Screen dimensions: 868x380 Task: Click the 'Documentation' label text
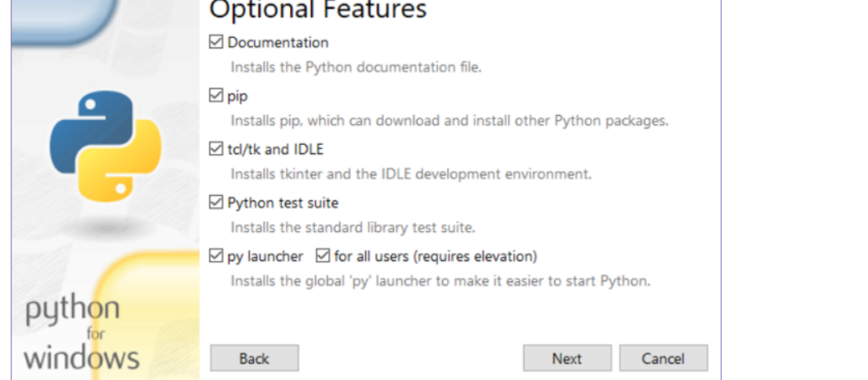click(278, 42)
